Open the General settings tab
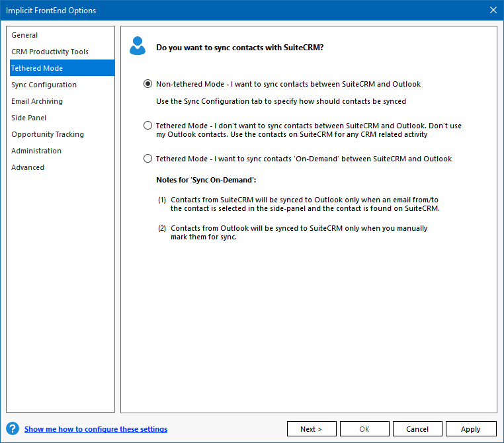 coord(24,35)
